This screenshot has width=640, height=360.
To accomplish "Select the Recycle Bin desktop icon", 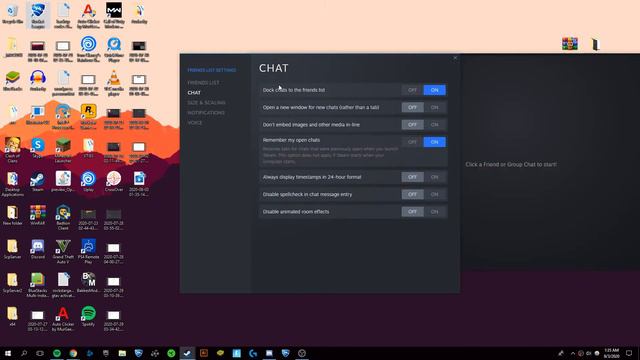I will point(13,14).
